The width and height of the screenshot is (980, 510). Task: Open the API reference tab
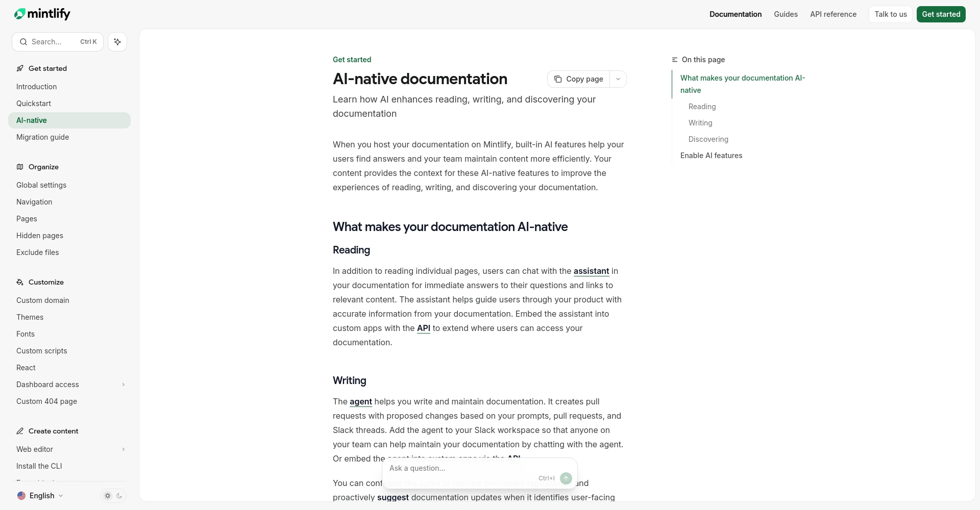click(833, 14)
